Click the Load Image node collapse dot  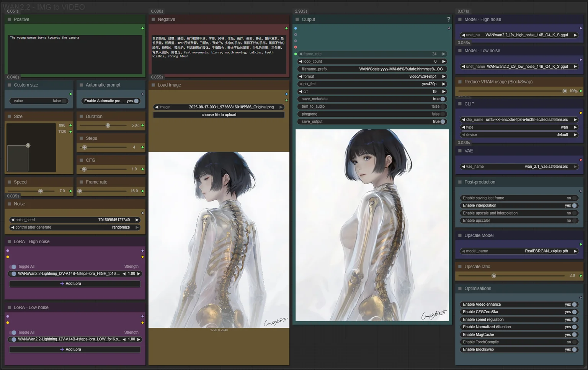(x=153, y=85)
